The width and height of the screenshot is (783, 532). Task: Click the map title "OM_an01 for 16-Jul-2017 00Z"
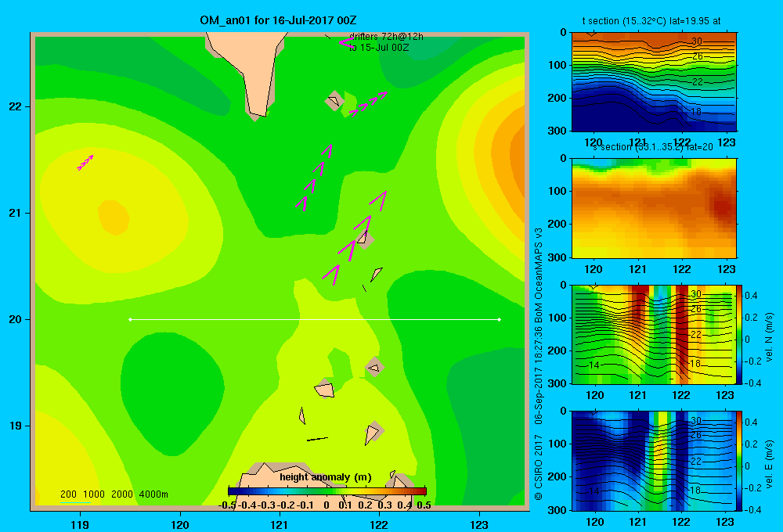(x=278, y=20)
